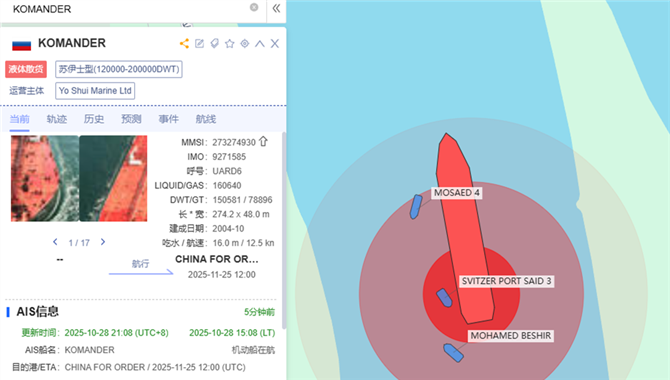Click the call sign UARD6

pyautogui.click(x=227, y=171)
